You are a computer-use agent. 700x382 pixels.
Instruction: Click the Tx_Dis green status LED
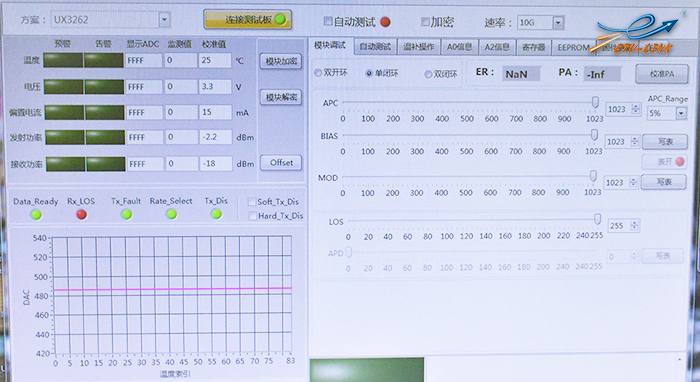[217, 214]
